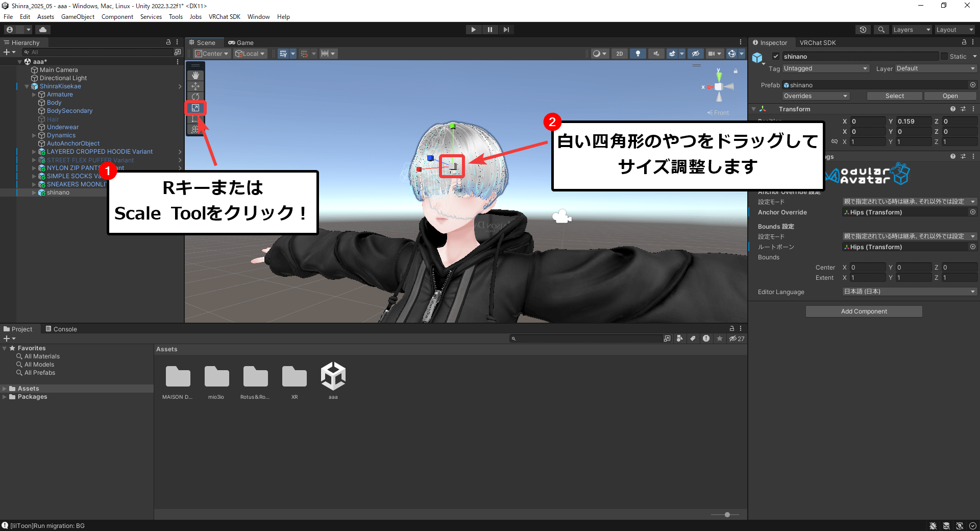Open the global Search magnifier icon
980x531 pixels.
click(x=881, y=30)
